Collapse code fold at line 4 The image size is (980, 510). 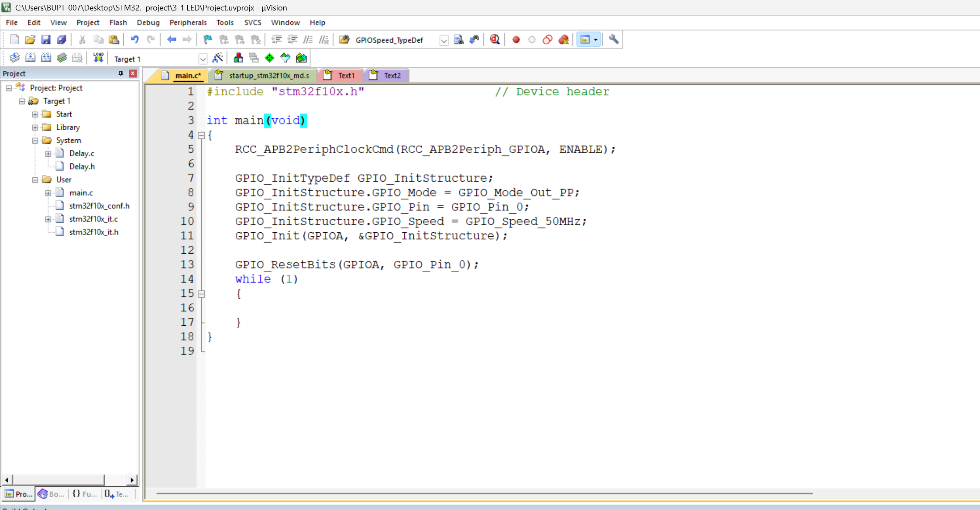[201, 135]
